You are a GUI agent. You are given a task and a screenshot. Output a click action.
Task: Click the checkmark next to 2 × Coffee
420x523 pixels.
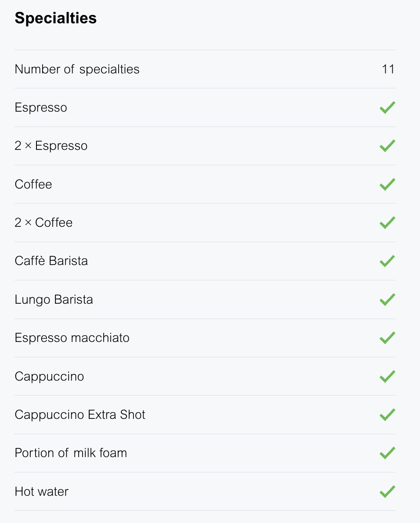(x=387, y=223)
